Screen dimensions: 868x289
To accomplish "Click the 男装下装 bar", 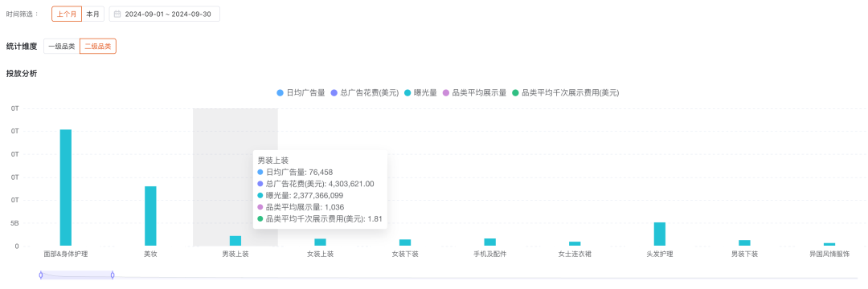I will coord(744,242).
